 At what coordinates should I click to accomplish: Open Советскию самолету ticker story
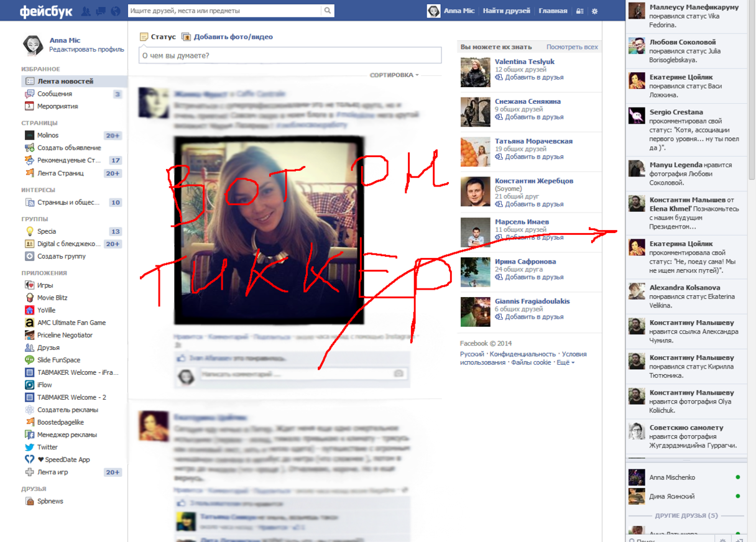click(686, 436)
